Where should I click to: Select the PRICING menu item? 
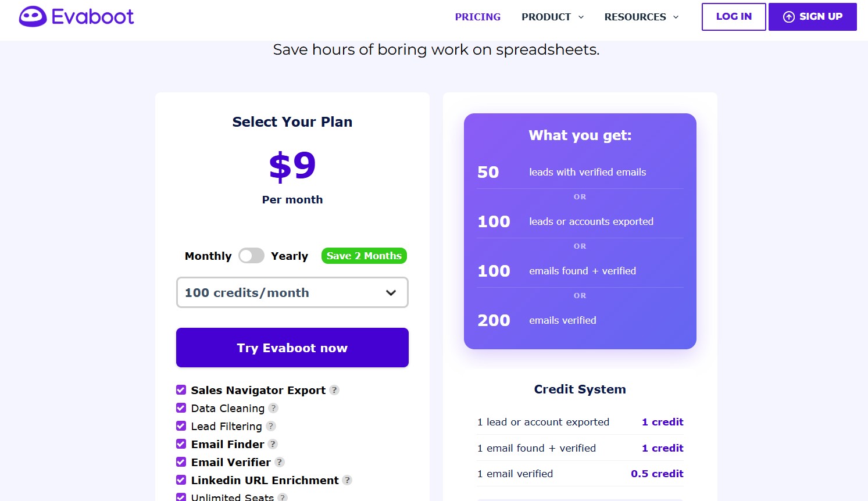pos(478,17)
